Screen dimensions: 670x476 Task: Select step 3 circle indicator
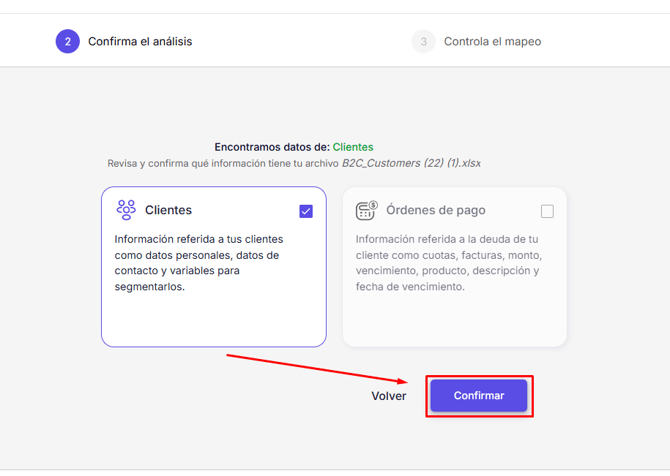click(423, 41)
